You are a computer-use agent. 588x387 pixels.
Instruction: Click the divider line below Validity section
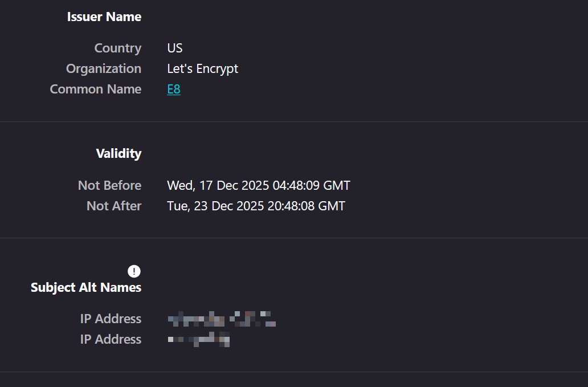tap(294, 238)
